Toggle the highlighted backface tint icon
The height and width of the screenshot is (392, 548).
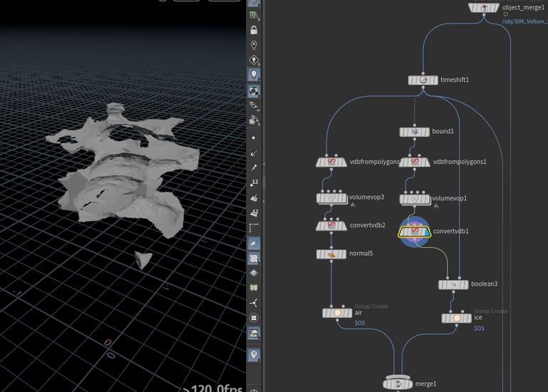point(254,243)
